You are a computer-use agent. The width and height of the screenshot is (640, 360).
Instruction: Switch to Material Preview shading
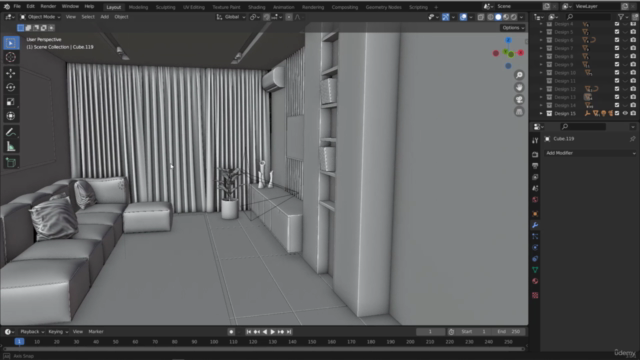pos(506,17)
